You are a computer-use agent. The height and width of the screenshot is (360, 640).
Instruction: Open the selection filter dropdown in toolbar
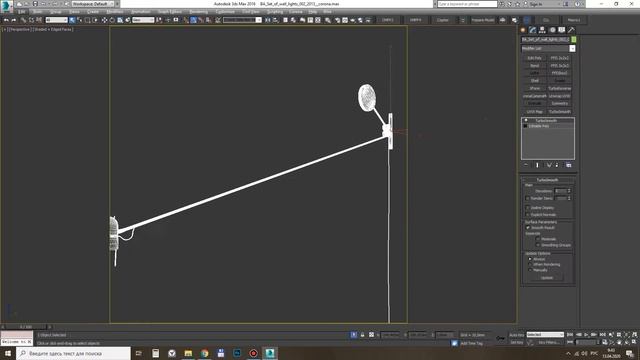pos(56,20)
